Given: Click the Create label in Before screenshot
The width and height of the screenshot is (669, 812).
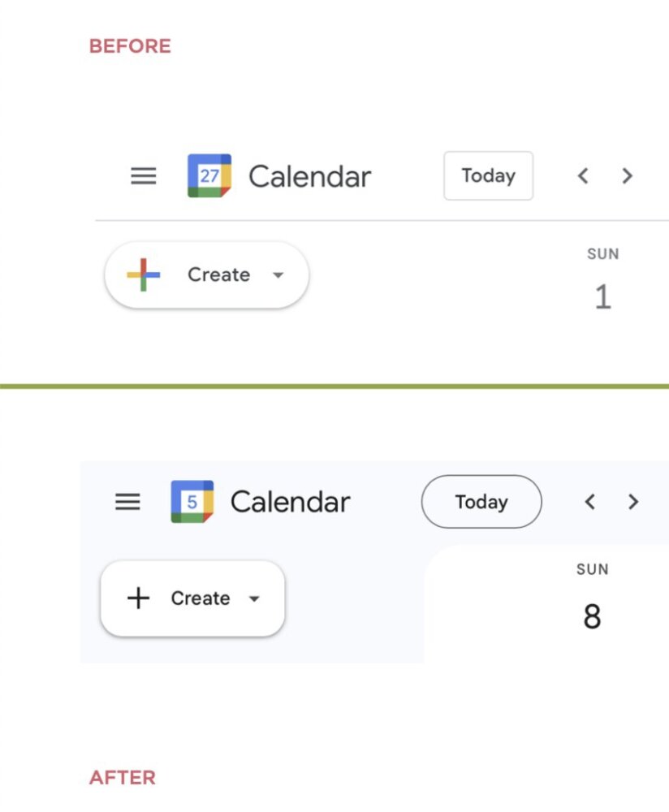Looking at the screenshot, I should point(218,275).
